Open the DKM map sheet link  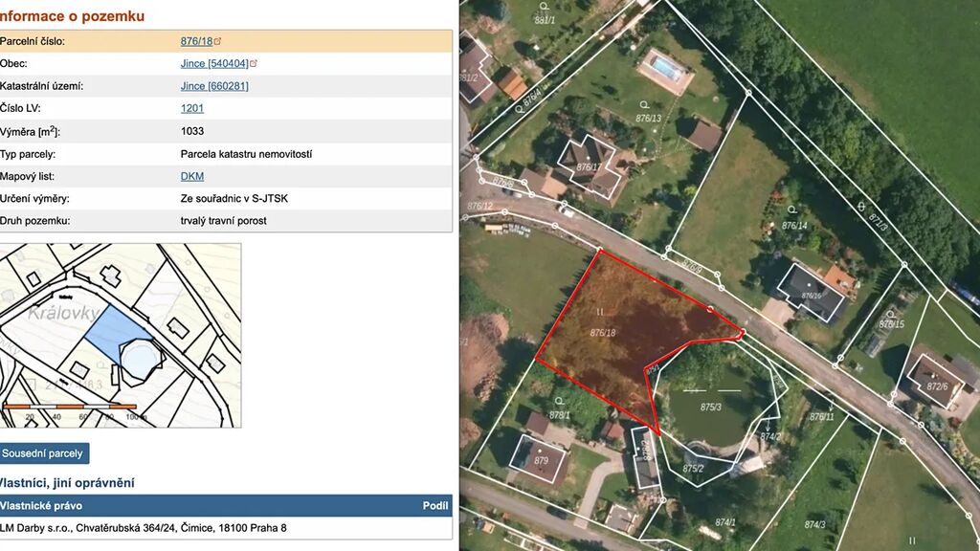tap(191, 176)
